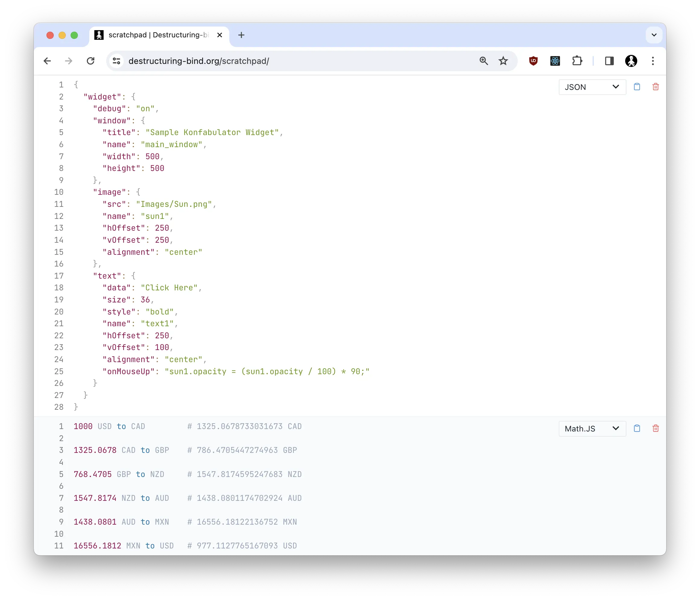Copy the Math.JS pane with clipboard icon
Viewport: 700px width, 600px height.
[x=637, y=428]
